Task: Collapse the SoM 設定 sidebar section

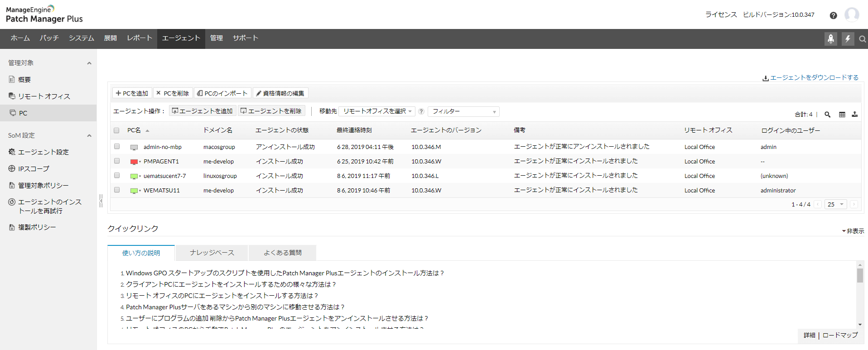Action: pyautogui.click(x=89, y=136)
